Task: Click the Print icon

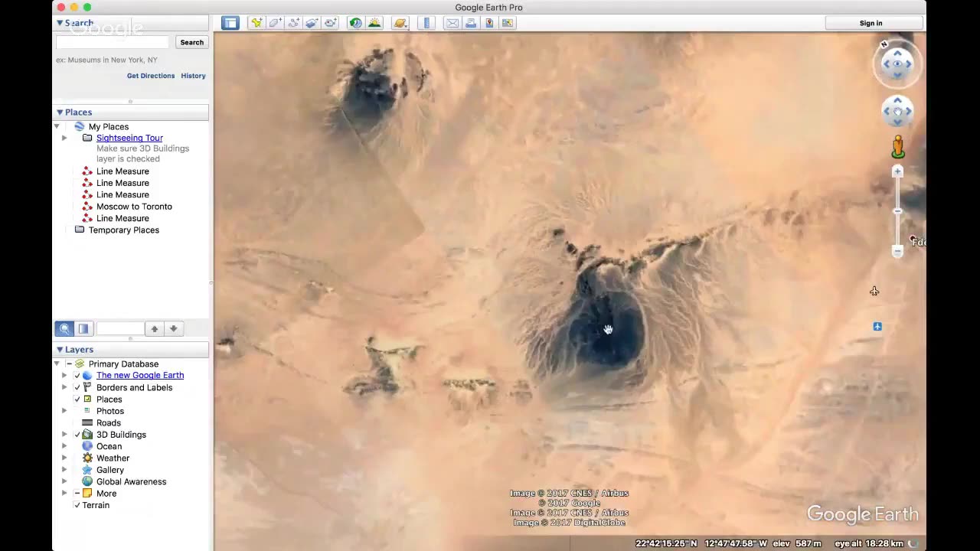Action: 471,23
